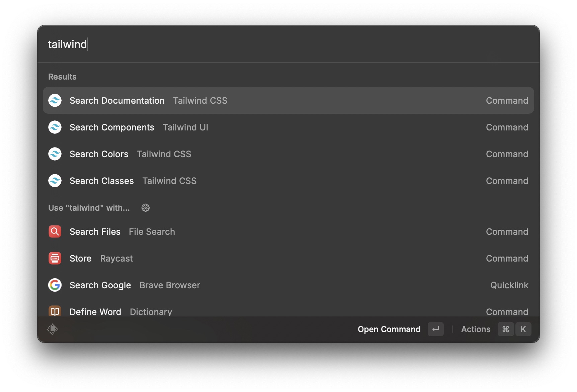Click the Open Command button
Image resolution: width=577 pixels, height=392 pixels.
point(389,329)
